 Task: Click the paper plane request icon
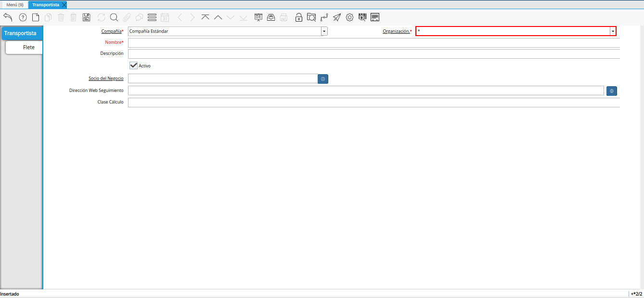click(x=337, y=17)
